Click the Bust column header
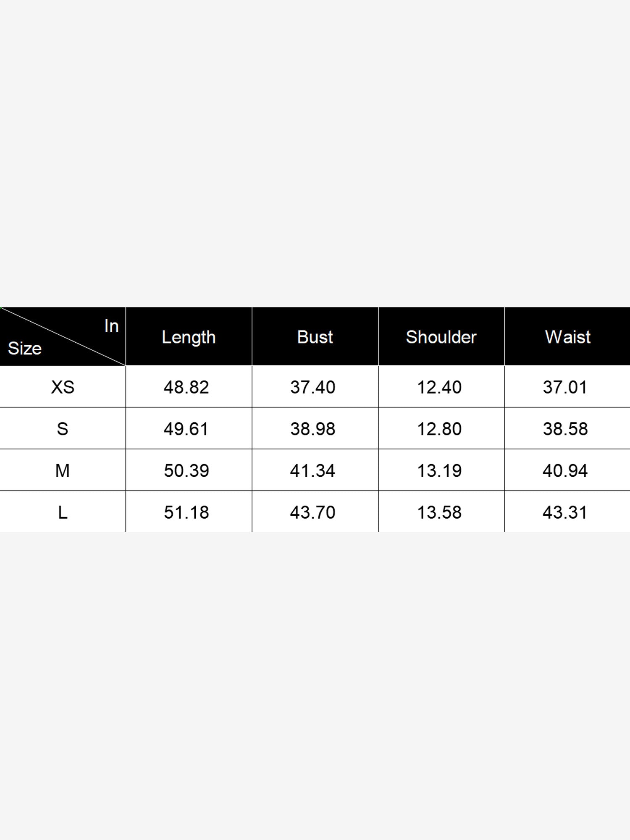Screen dimensions: 630x840 tap(315, 337)
